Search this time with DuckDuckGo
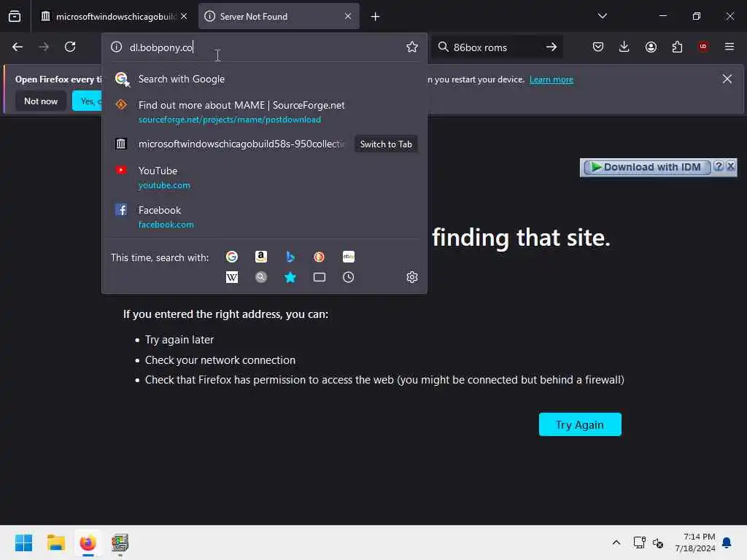The image size is (747, 560). tap(320, 257)
